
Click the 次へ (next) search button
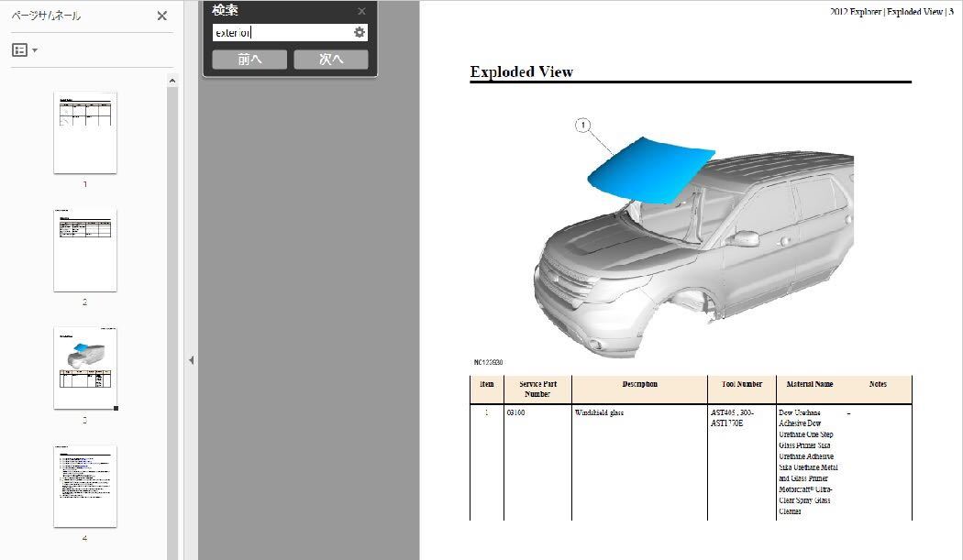pos(331,60)
